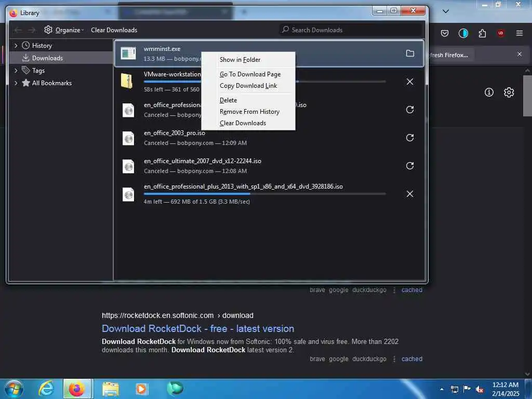This screenshot has width=532, height=399.
Task: Switch to Firefox on the taskbar
Action: coord(77,389)
